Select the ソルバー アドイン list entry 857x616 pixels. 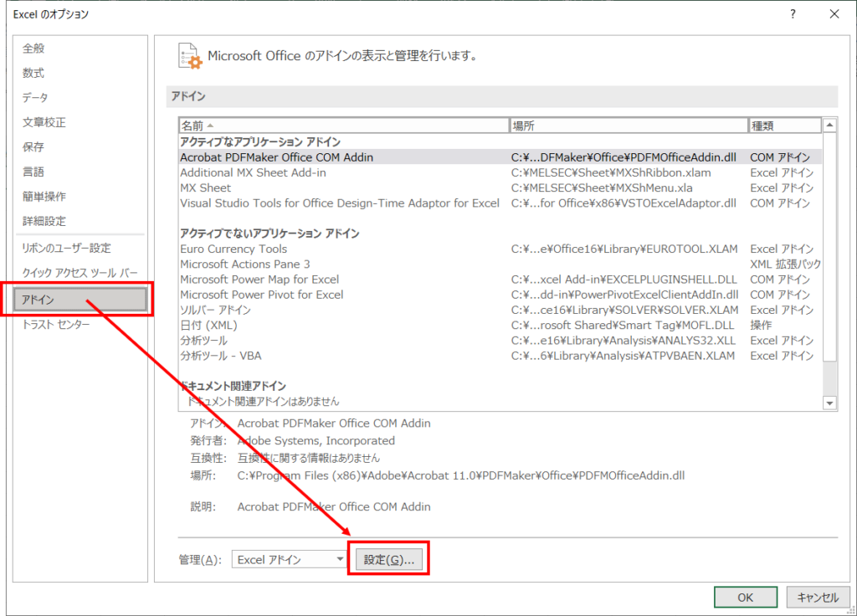[x=220, y=309]
